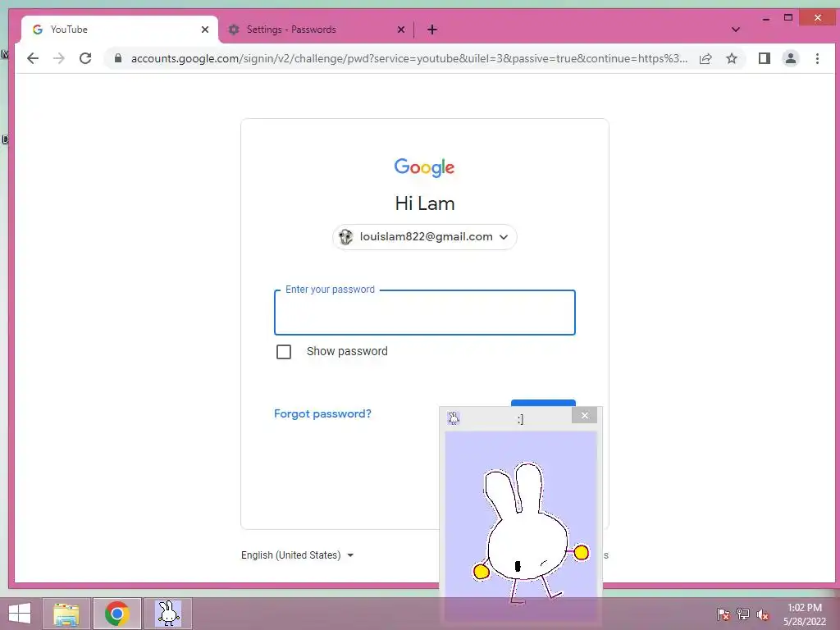Image resolution: width=840 pixels, height=630 pixels.
Task: Click the address bar URL
Action: click(x=409, y=58)
